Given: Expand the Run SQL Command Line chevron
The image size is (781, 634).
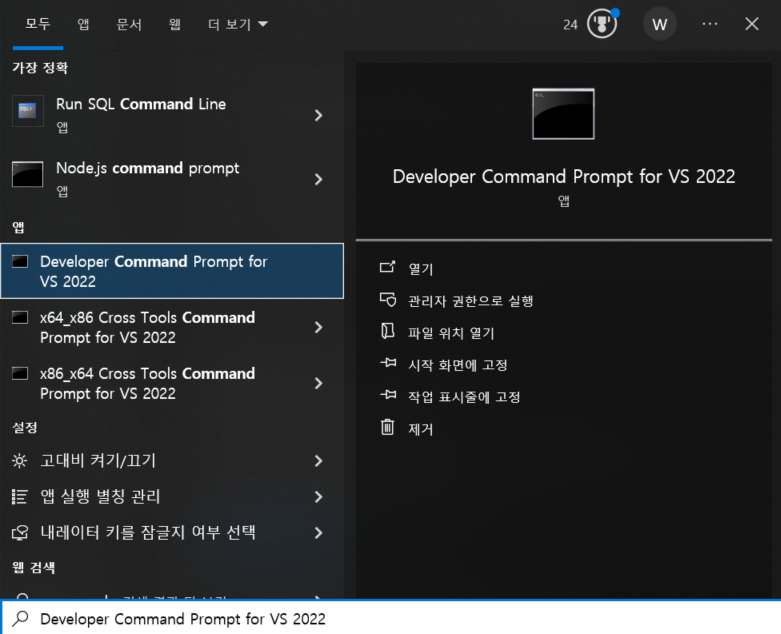Looking at the screenshot, I should click(x=318, y=115).
